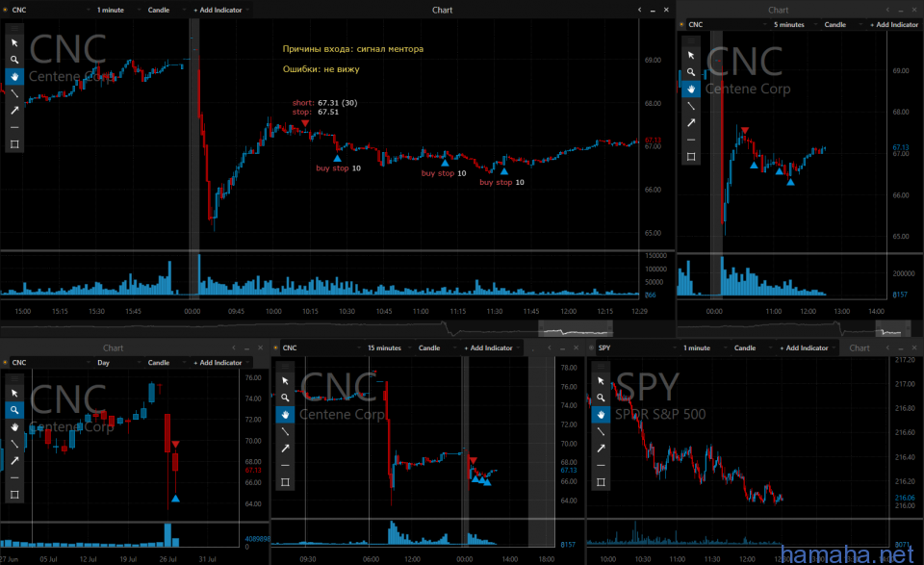Click the navigator range slider under CNC 5-minute chart
The height and width of the screenshot is (565, 924).
click(x=893, y=328)
